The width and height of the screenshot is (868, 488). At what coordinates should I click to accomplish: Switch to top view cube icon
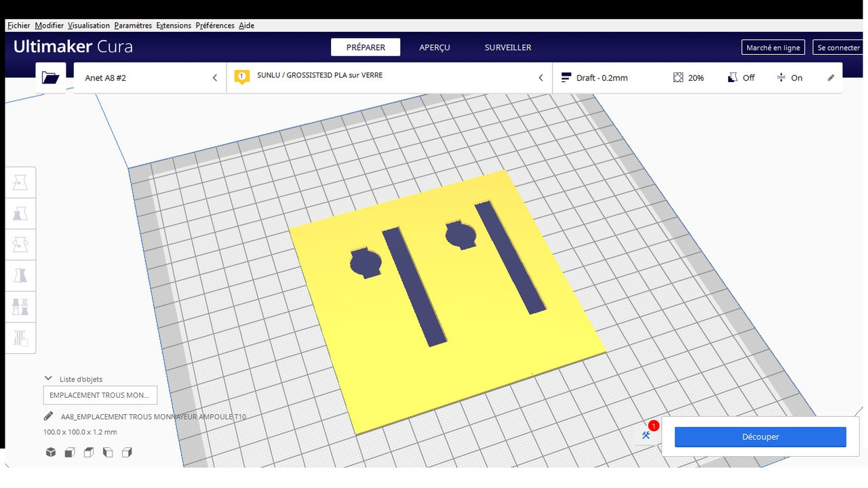(88, 452)
